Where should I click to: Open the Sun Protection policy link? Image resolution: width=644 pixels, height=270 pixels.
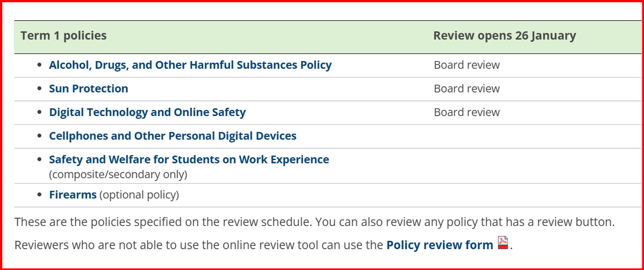(89, 89)
